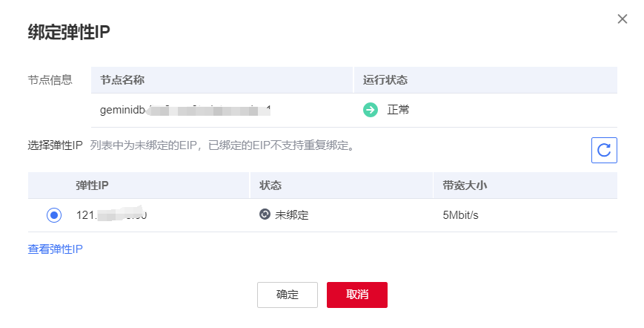Click the 带宽大小 column header
644x328 pixels.
pyautogui.click(x=465, y=186)
